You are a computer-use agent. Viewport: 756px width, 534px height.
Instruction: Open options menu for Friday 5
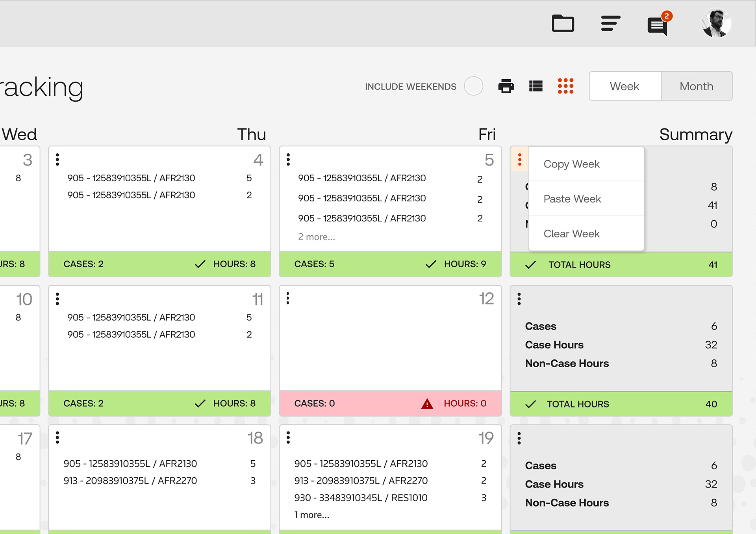(x=288, y=159)
